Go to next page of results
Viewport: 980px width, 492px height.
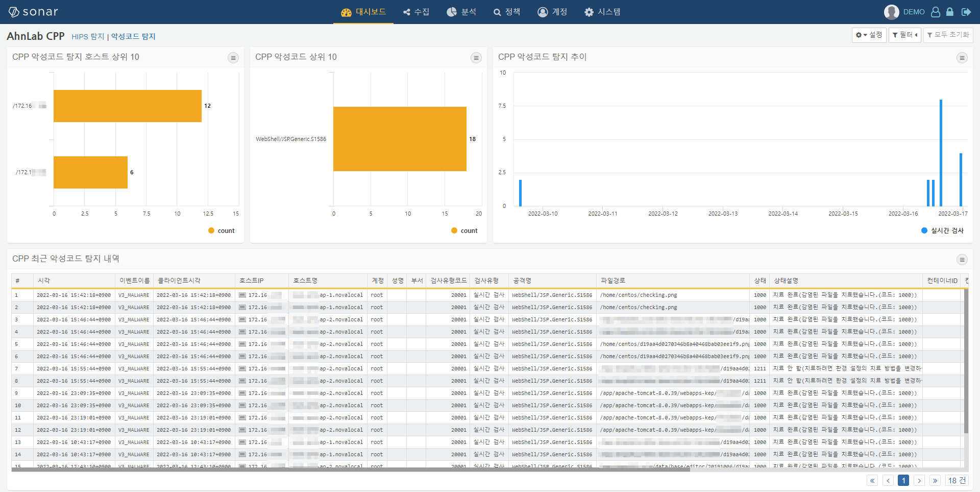[x=919, y=480]
